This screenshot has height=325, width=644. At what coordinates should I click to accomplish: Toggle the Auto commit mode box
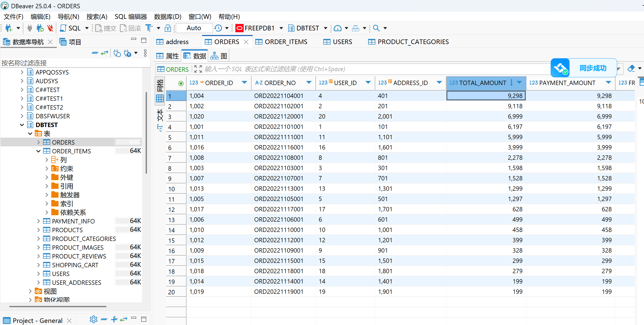pos(194,28)
